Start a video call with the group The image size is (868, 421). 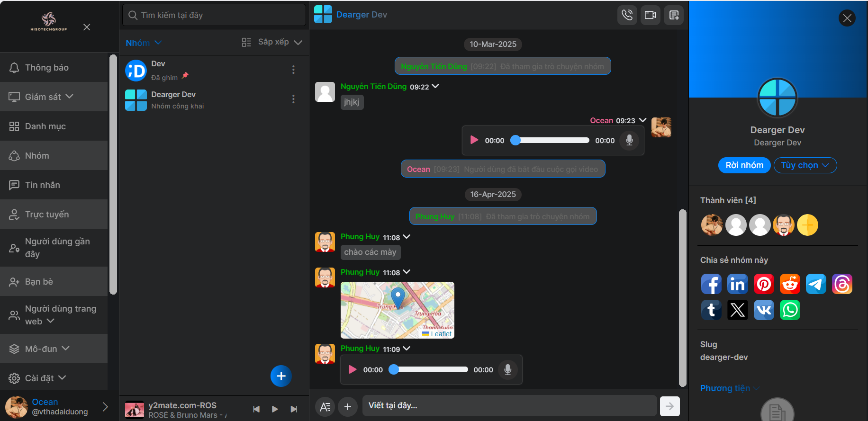[650, 15]
